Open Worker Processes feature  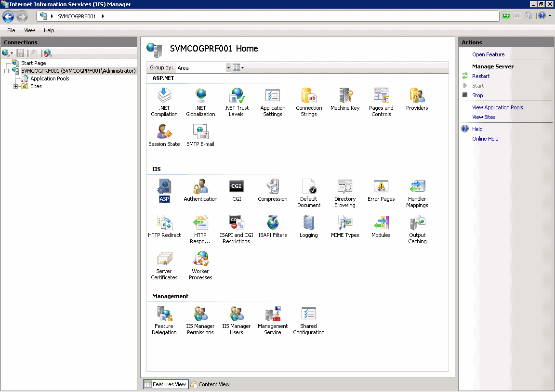(200, 265)
